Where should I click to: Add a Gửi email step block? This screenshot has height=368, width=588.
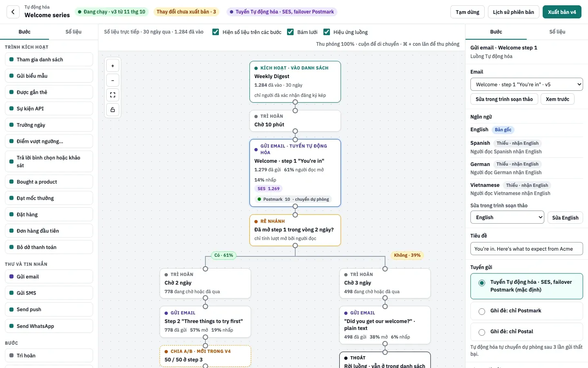click(x=49, y=276)
